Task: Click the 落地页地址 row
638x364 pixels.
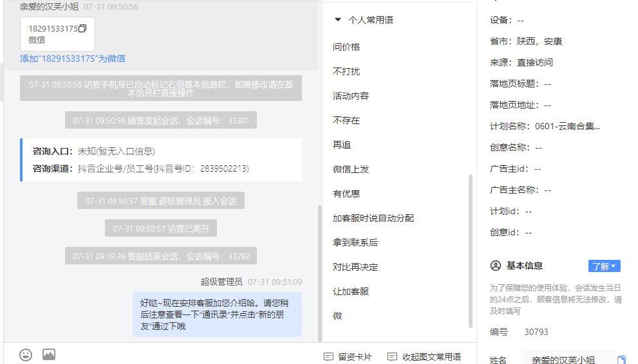Action: tap(520, 105)
